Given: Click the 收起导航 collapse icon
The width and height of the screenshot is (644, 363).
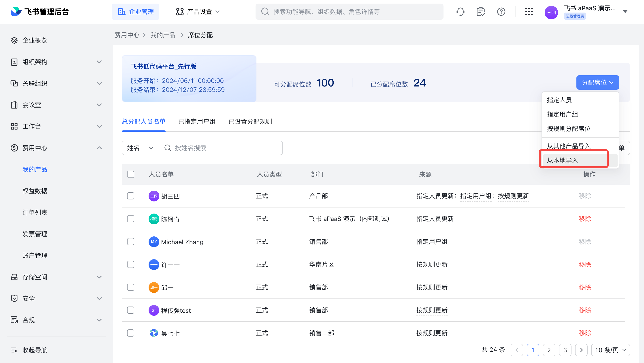Looking at the screenshot, I should [14, 350].
